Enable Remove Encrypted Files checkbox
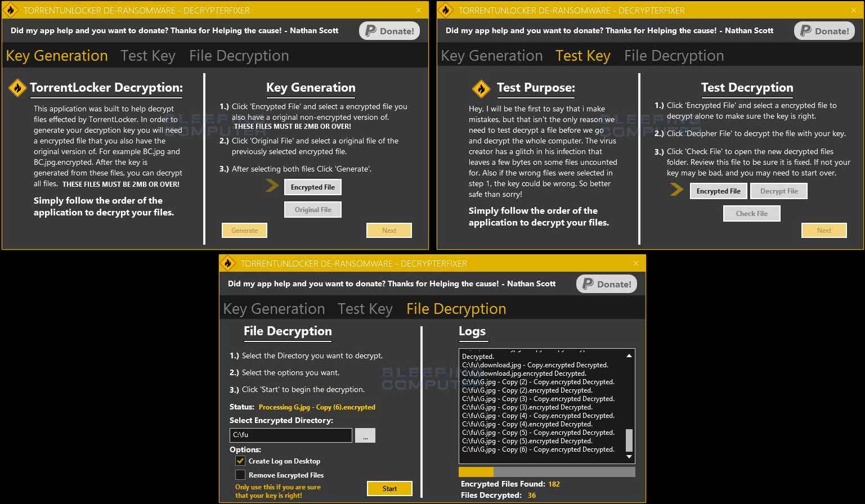Viewport: 865px width, 504px height. click(240, 475)
